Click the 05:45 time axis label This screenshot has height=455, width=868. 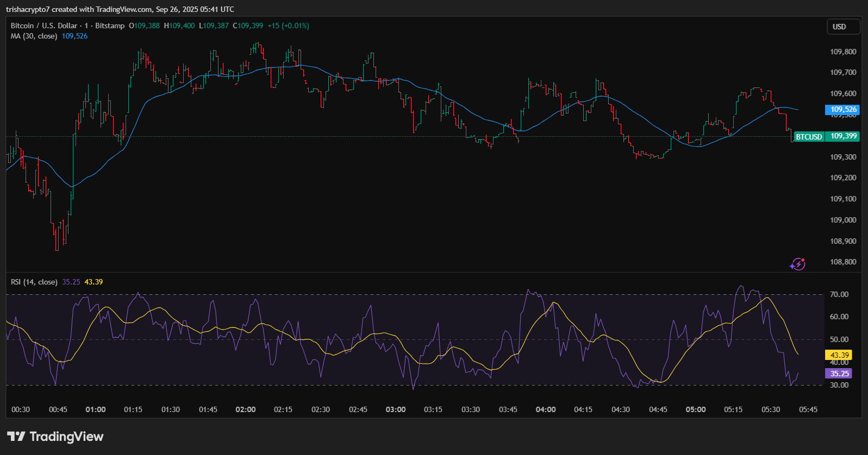[x=808, y=409]
